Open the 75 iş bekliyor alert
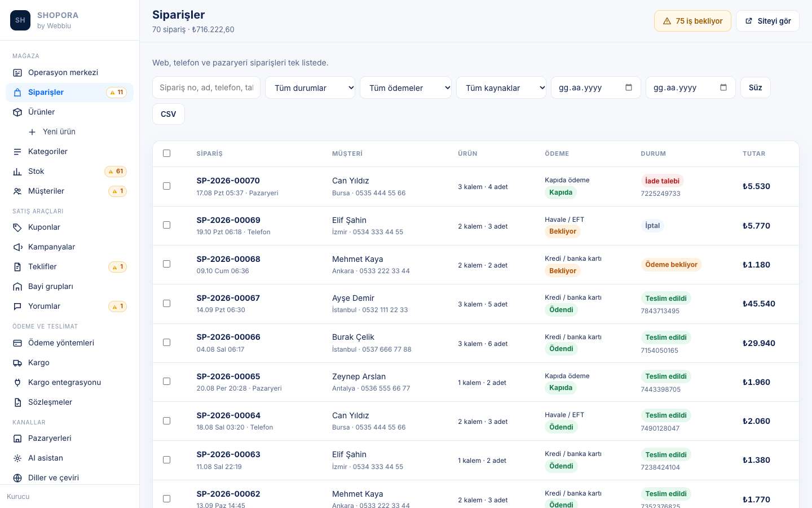Image resolution: width=812 pixels, height=508 pixels. (x=692, y=21)
